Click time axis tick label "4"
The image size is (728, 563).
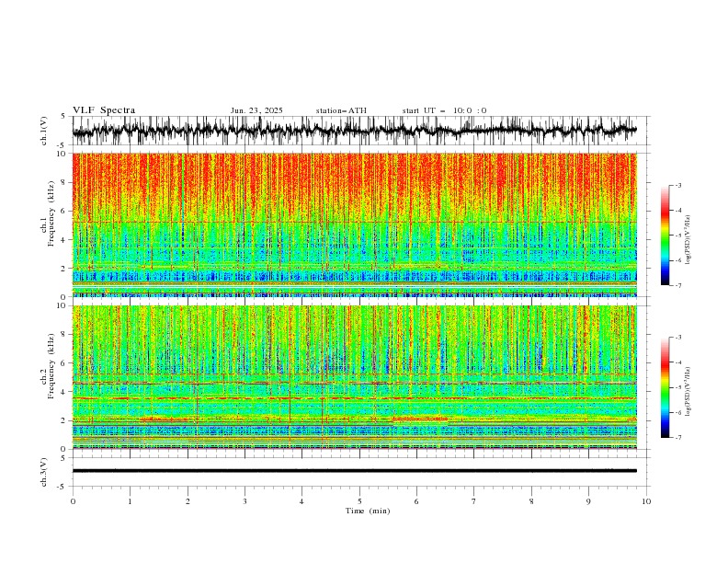tap(301, 501)
